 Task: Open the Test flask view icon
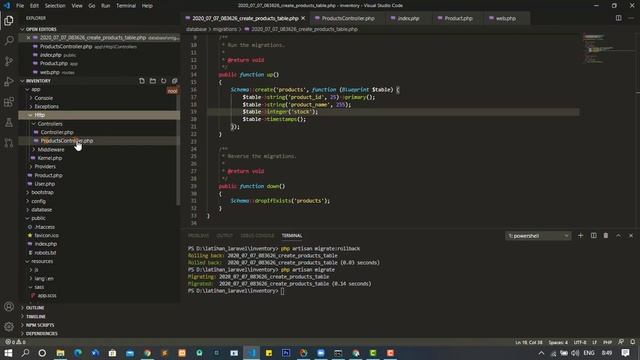pos(9,122)
